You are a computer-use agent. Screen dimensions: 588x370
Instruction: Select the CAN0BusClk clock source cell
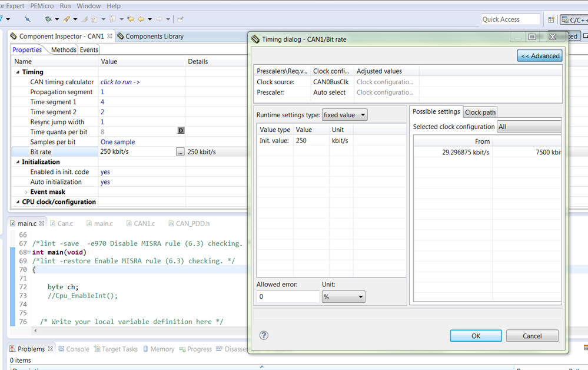[x=331, y=82]
